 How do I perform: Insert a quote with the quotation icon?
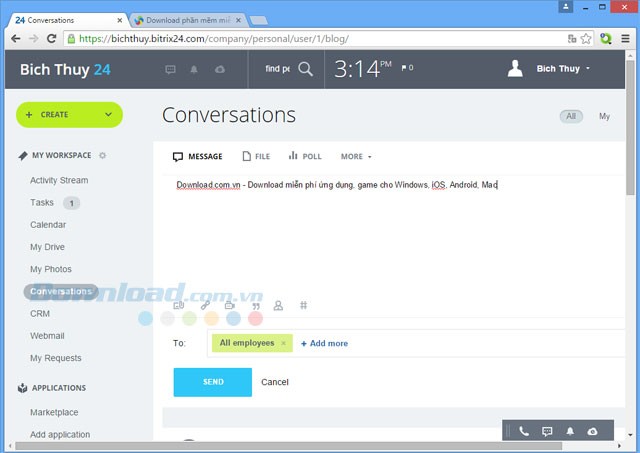point(255,305)
